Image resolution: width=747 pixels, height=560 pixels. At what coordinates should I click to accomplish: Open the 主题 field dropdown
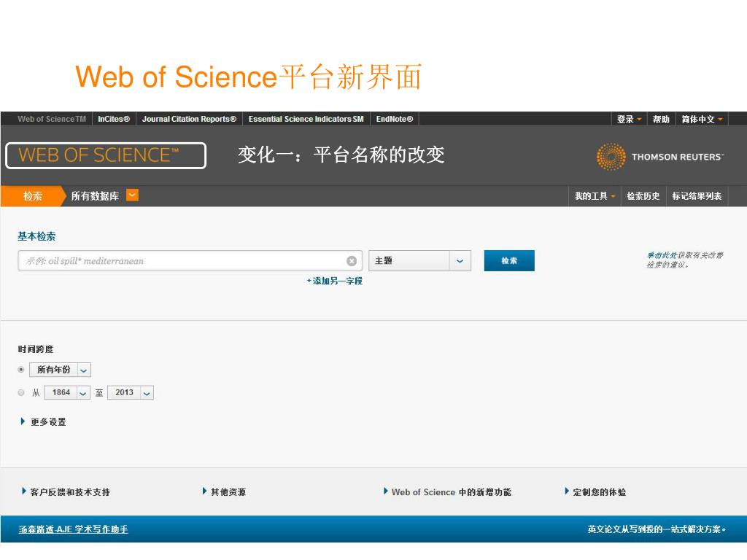click(x=419, y=261)
